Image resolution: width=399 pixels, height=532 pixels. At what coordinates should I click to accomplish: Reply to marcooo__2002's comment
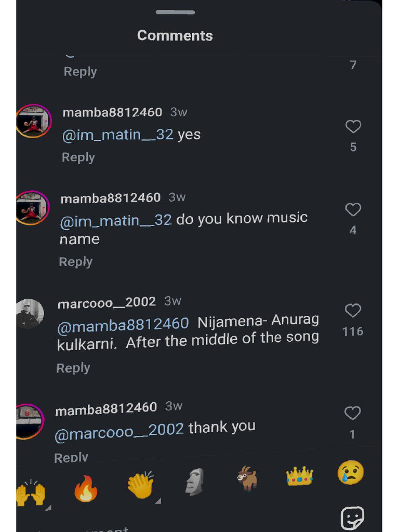pos(73,368)
